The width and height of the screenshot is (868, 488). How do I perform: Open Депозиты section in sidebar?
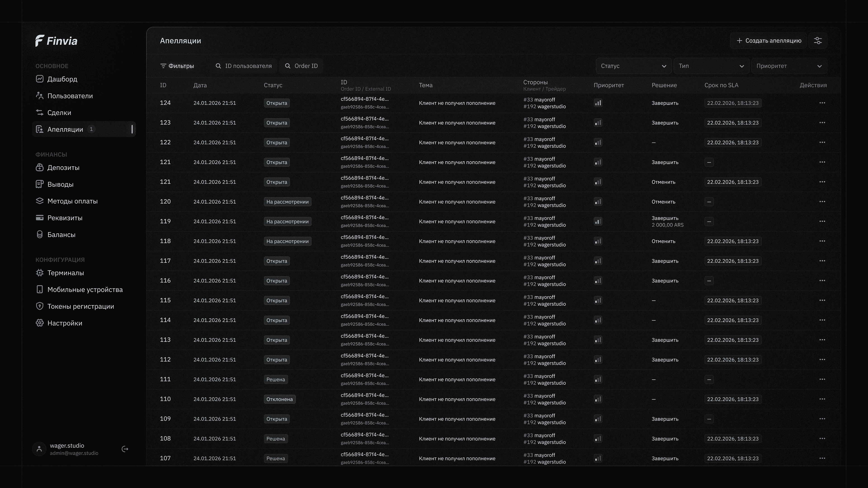(63, 168)
